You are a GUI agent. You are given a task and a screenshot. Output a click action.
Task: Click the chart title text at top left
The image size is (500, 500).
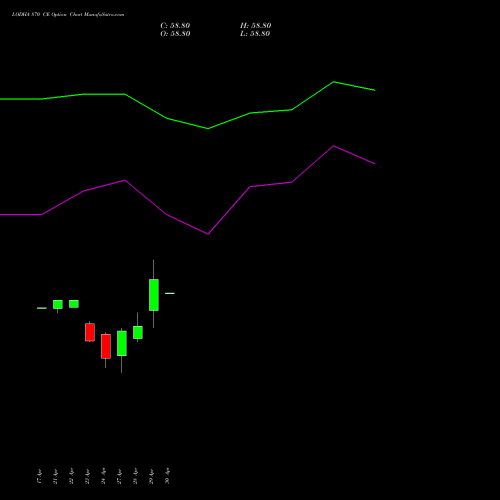click(x=68, y=15)
